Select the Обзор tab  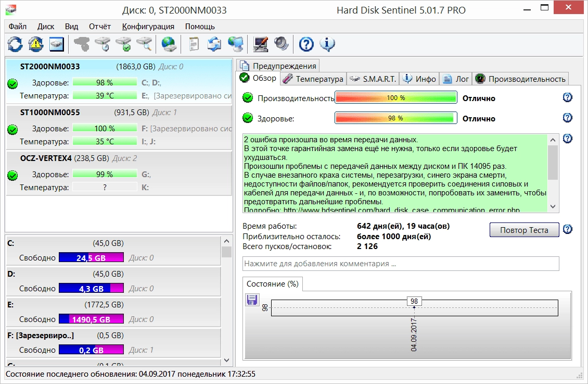click(x=258, y=78)
